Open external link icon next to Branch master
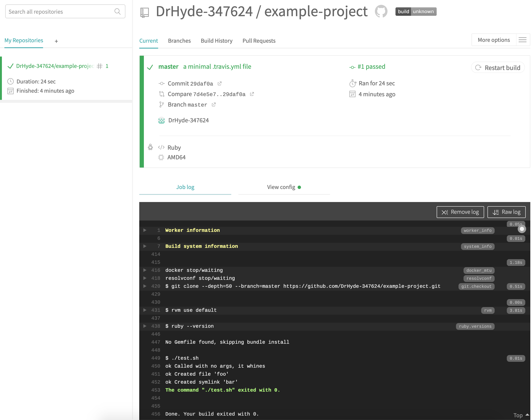 point(214,105)
